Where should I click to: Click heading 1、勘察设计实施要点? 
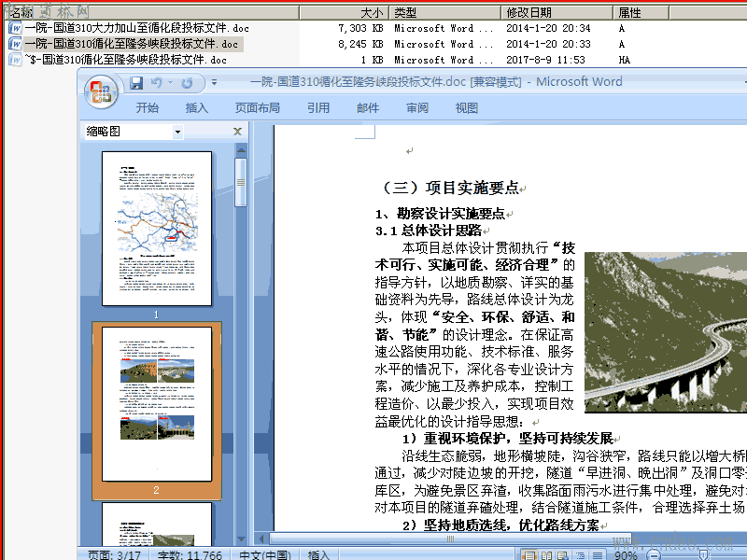(440, 214)
